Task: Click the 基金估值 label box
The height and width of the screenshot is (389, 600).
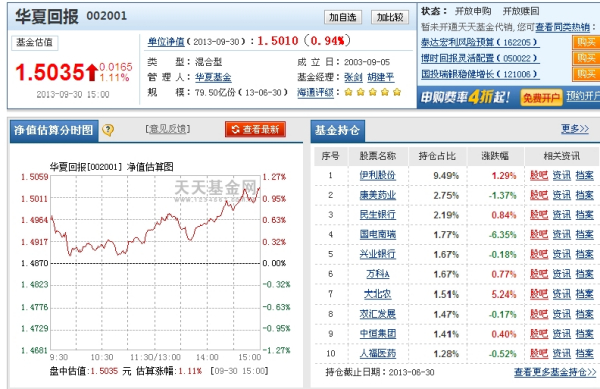Action: click(34, 42)
